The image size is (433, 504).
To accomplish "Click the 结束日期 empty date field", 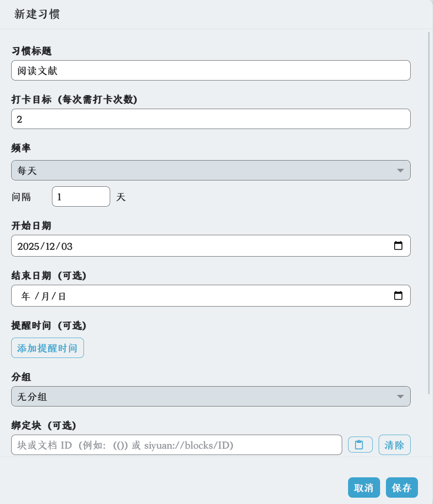I will (x=194, y=295).
